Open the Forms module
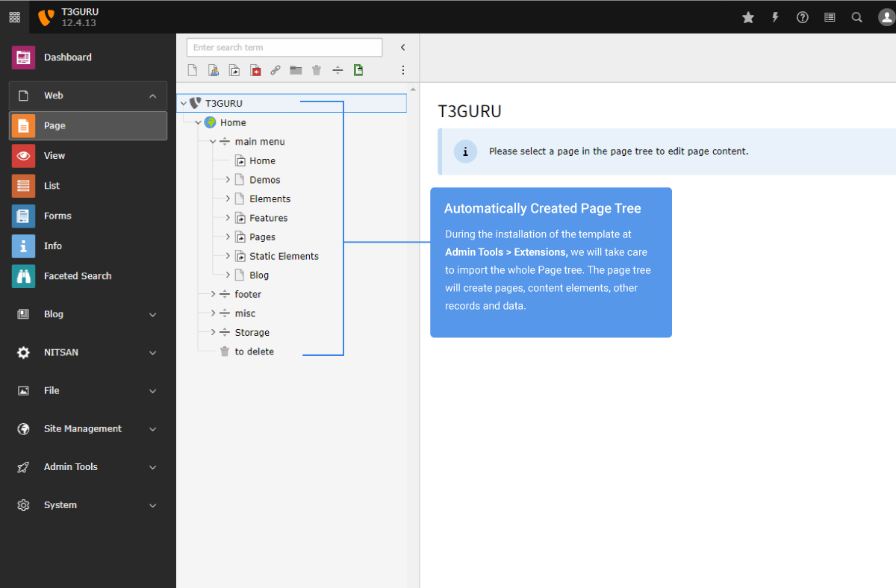This screenshot has width=896, height=588. [x=87, y=216]
